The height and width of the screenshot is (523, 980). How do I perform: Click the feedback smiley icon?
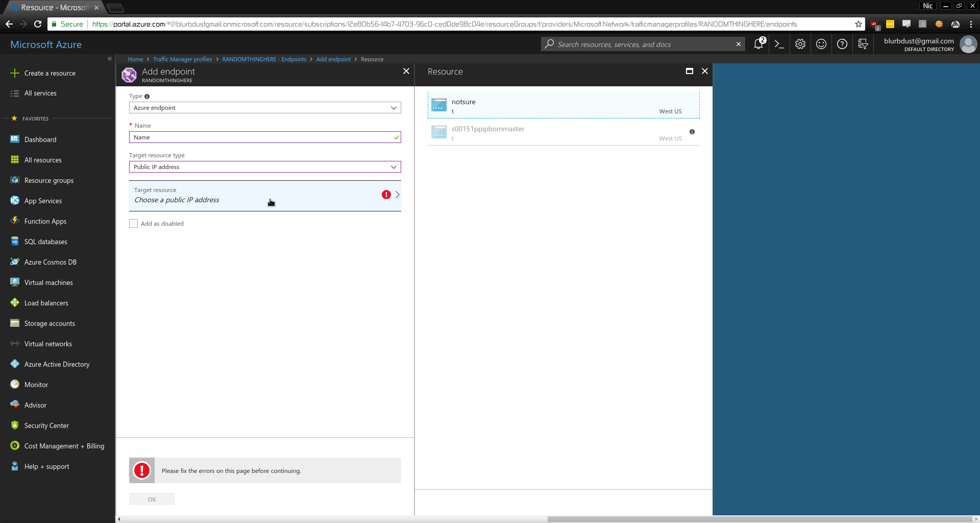821,44
